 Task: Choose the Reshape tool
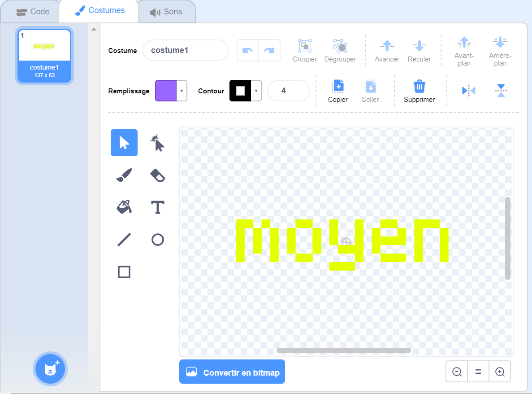coord(157,143)
